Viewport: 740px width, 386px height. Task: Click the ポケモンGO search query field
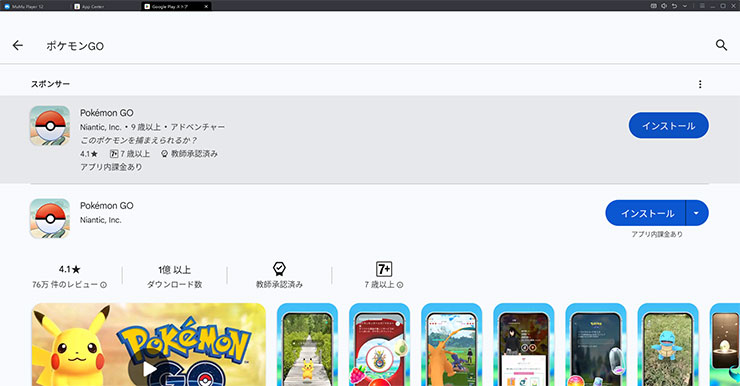click(75, 46)
